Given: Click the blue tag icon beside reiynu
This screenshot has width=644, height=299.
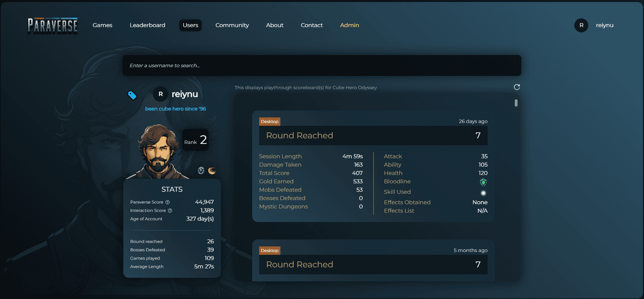Looking at the screenshot, I should pyautogui.click(x=132, y=95).
